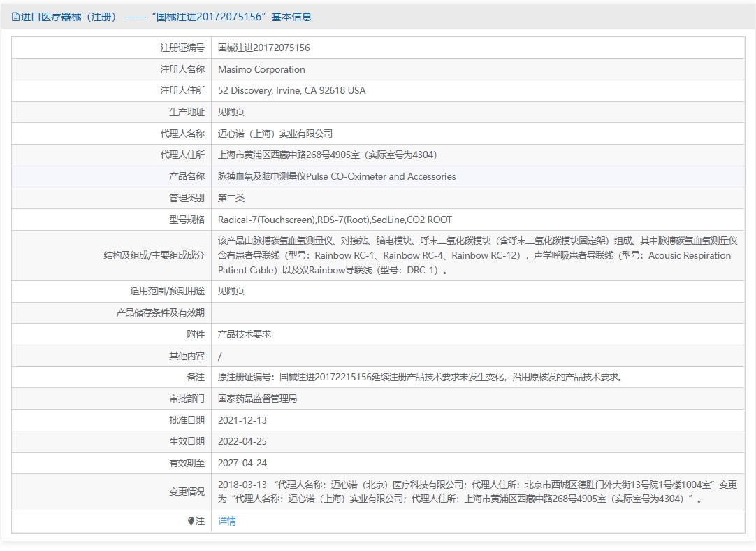Select the 注册证编号 label
The height and width of the screenshot is (551, 756).
pos(182,48)
